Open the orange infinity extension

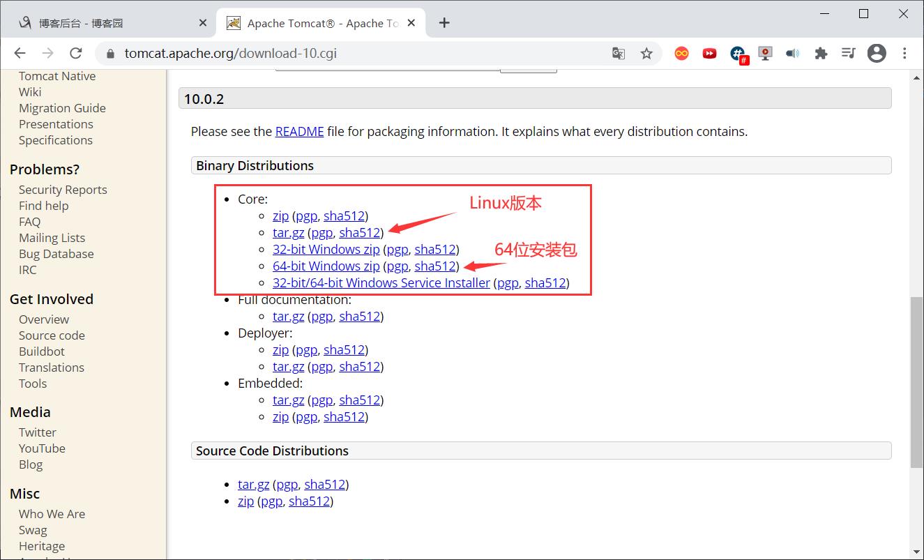(681, 53)
